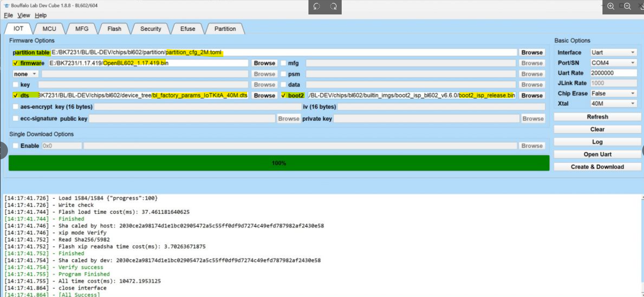Image resolution: width=644 pixels, height=297 pixels.
Task: Switch to the MFG tab
Action: pos(82,29)
